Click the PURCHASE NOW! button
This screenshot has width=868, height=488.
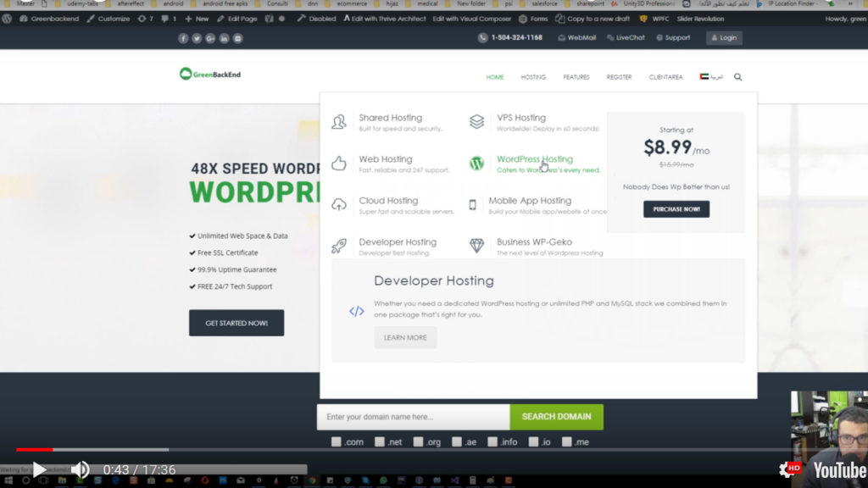coord(676,209)
